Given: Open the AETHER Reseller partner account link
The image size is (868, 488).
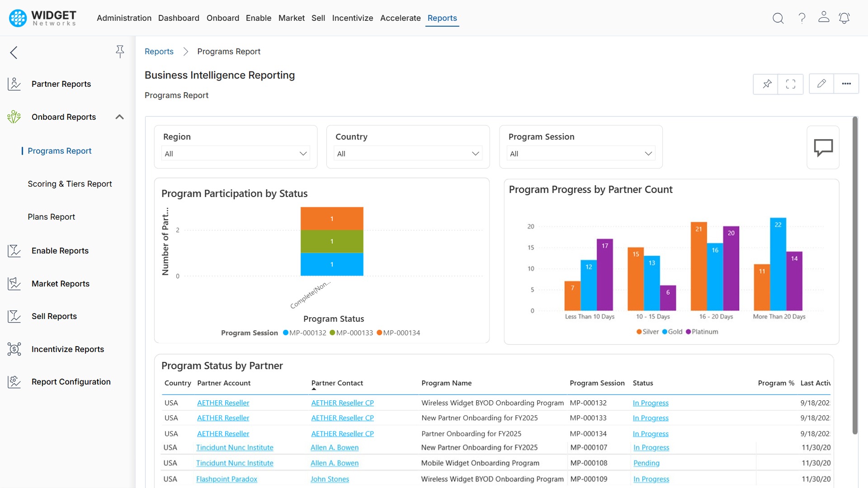Looking at the screenshot, I should point(223,403).
